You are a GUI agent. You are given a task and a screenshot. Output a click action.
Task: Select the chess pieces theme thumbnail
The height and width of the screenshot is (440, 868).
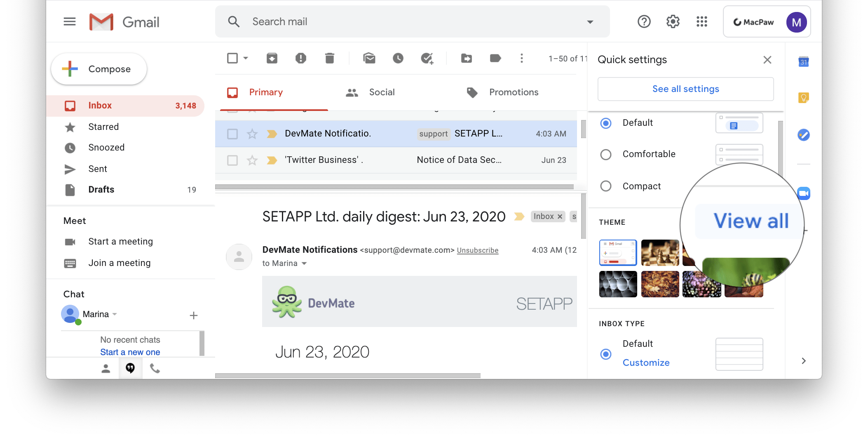click(x=660, y=252)
